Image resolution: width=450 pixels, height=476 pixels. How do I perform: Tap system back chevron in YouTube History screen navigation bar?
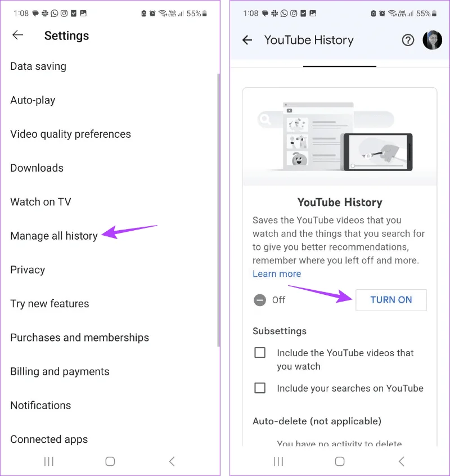pos(402,461)
